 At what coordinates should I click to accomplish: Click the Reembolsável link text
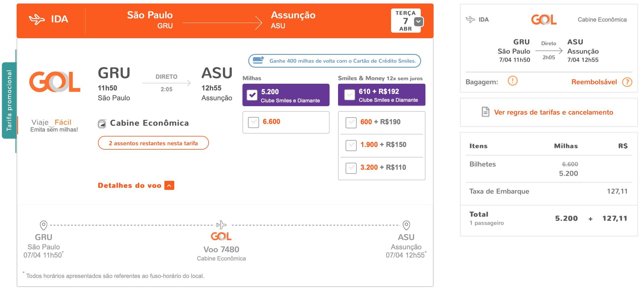594,82
